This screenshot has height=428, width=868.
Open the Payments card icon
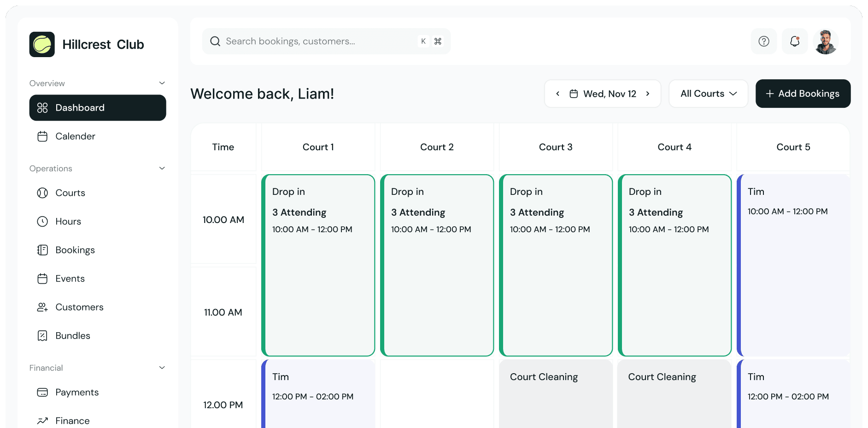[x=42, y=392]
